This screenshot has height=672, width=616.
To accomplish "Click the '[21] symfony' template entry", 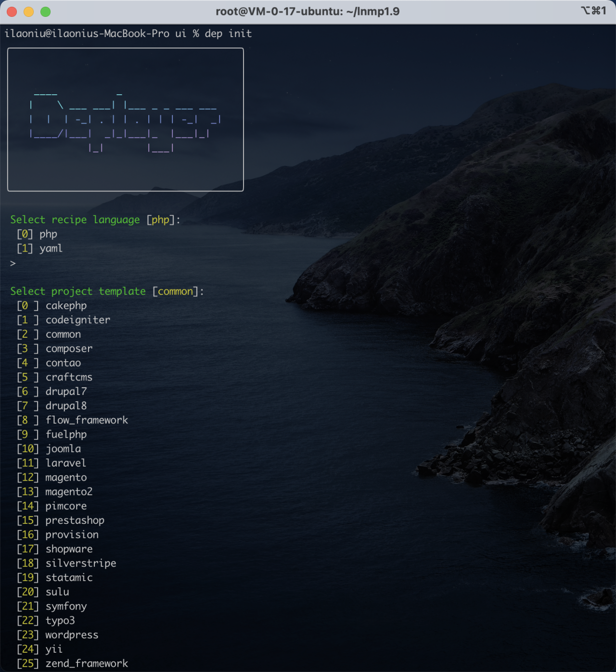I will pos(52,607).
